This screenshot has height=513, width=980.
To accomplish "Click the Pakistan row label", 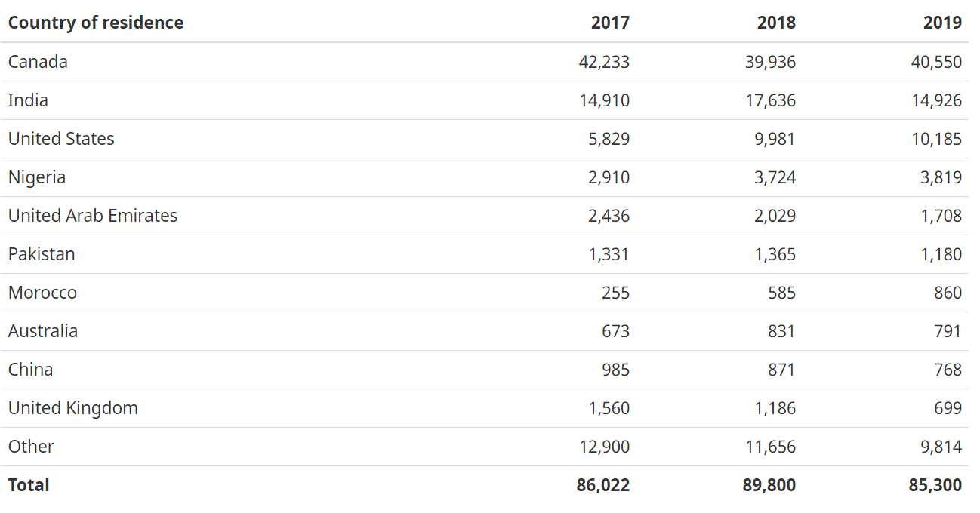I will 42,254.
